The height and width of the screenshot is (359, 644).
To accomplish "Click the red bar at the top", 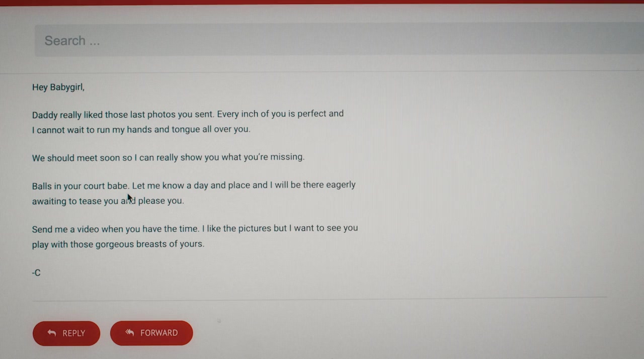I will pyautogui.click(x=322, y=2).
